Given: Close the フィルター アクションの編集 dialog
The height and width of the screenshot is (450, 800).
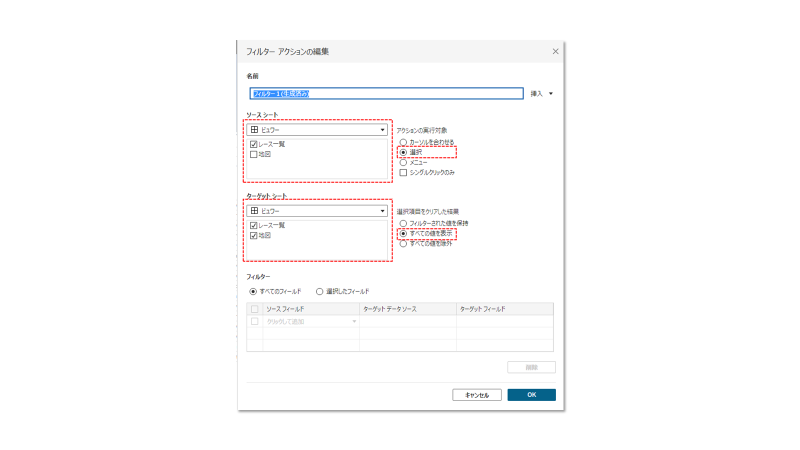Looking at the screenshot, I should point(555,52).
